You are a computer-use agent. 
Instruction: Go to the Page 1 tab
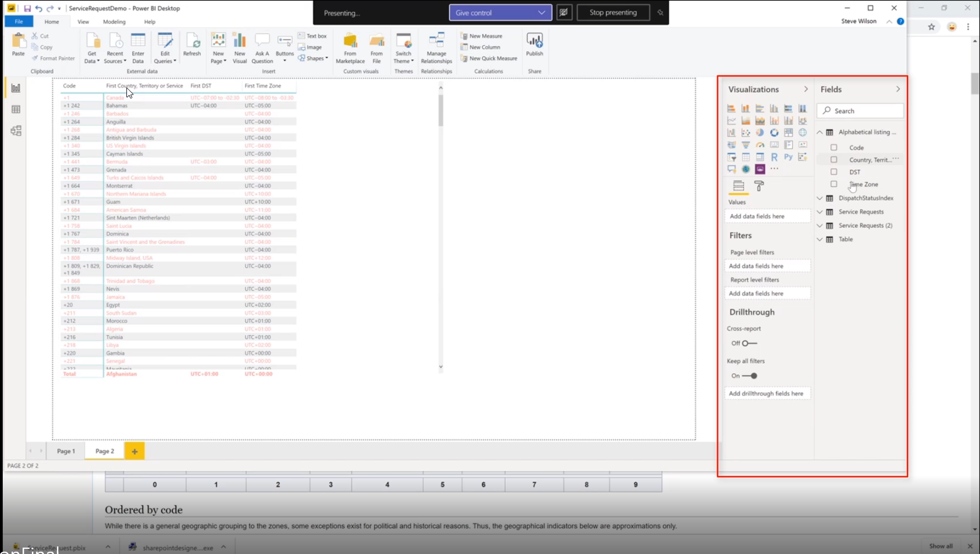pyautogui.click(x=66, y=451)
